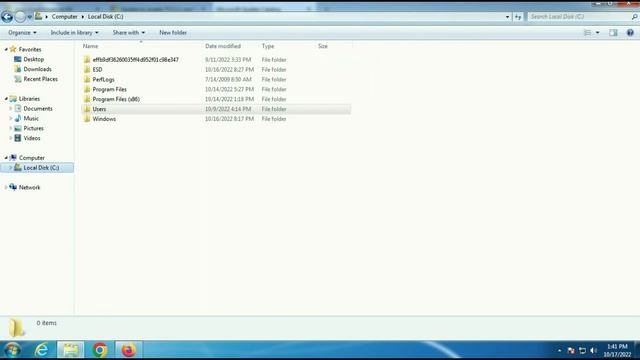
Task: Show hidden tray icons arrow
Action: (x=560, y=351)
